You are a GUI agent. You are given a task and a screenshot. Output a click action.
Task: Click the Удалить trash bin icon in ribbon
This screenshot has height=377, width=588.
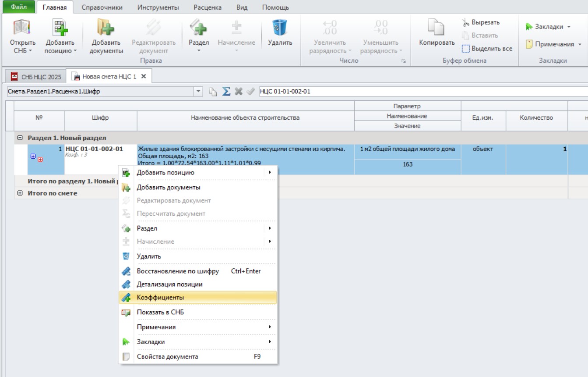[280, 27]
